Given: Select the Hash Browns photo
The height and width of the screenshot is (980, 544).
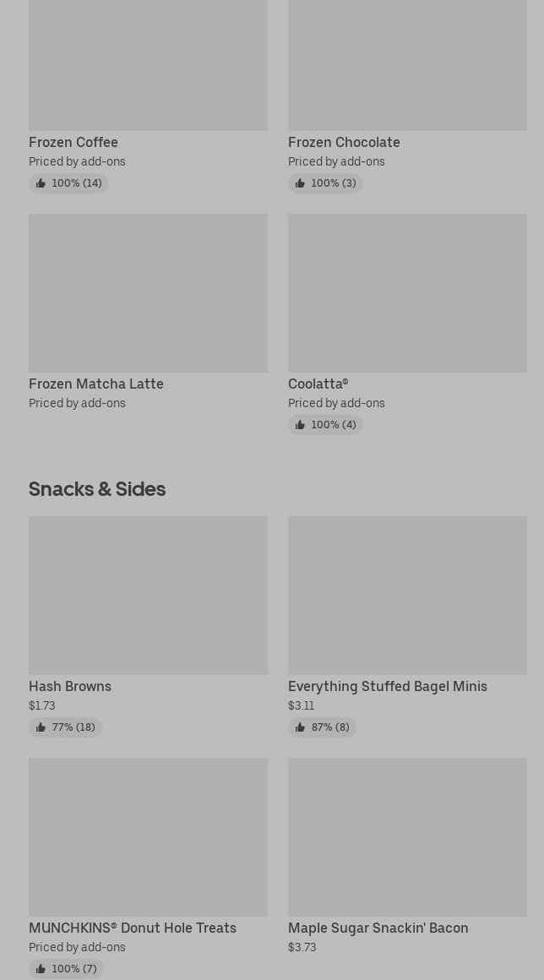Looking at the screenshot, I should 148,595.
